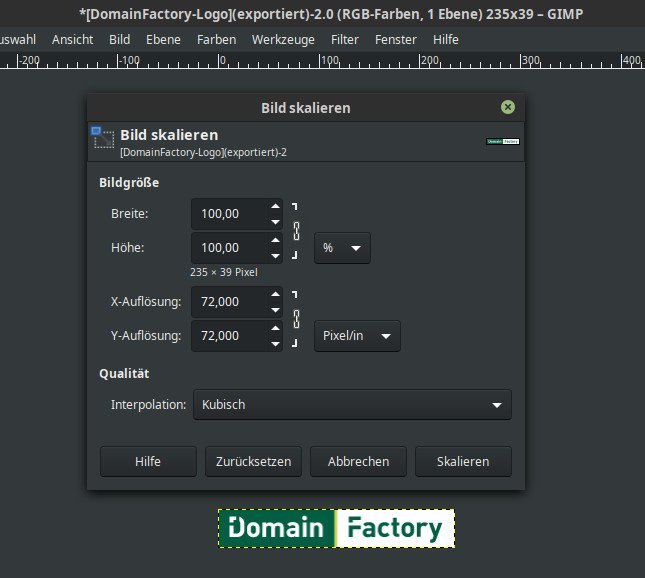Decrease X-Auflösung with the down arrow
Screen dimensions: 645x578
[276, 310]
